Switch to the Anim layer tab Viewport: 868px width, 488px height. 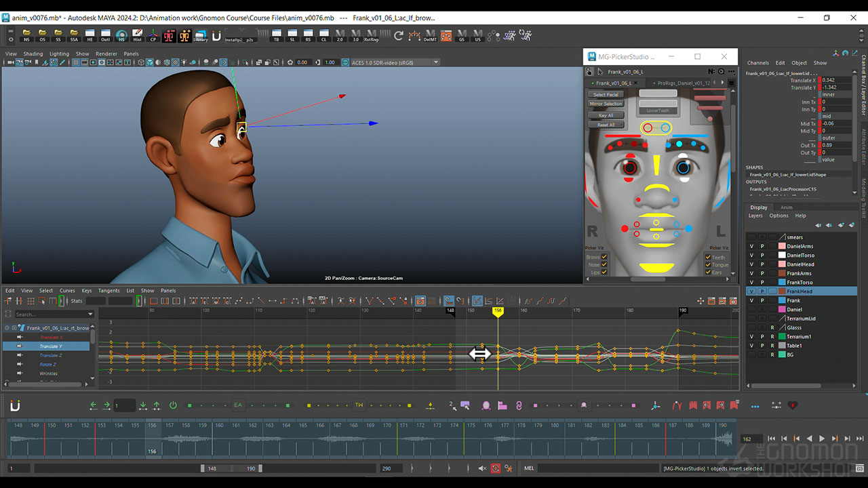pyautogui.click(x=786, y=207)
